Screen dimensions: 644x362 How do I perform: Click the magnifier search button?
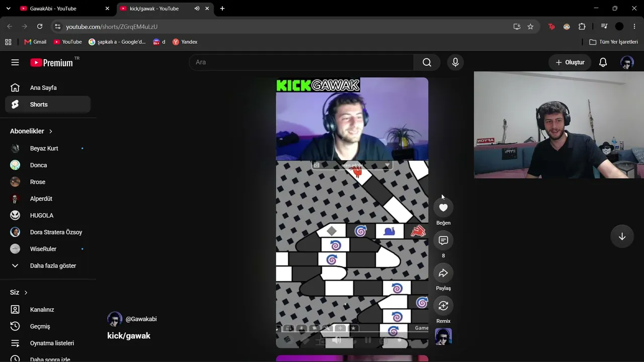tap(427, 62)
